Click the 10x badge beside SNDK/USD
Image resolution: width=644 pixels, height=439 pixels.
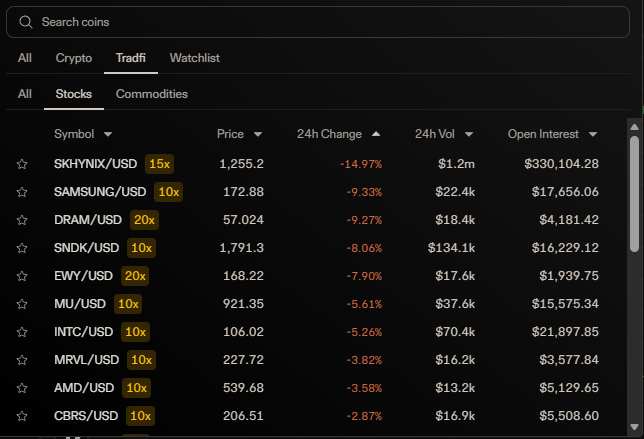(x=141, y=248)
